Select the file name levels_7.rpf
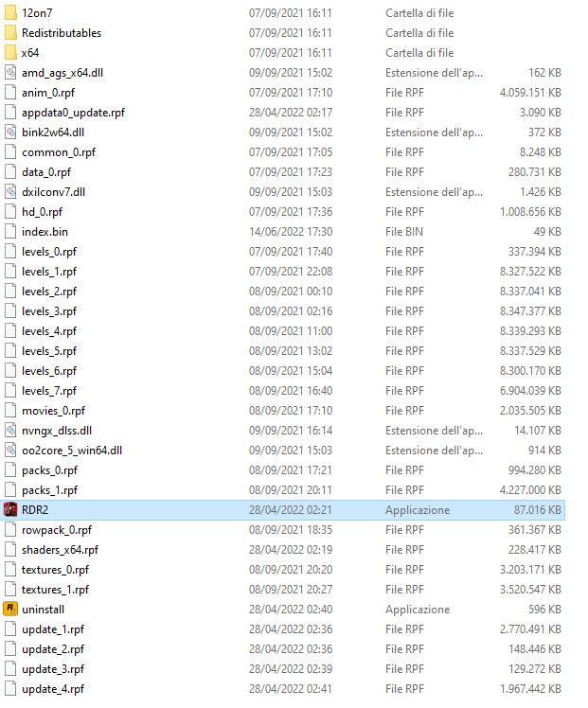588x708 pixels. click(x=49, y=391)
